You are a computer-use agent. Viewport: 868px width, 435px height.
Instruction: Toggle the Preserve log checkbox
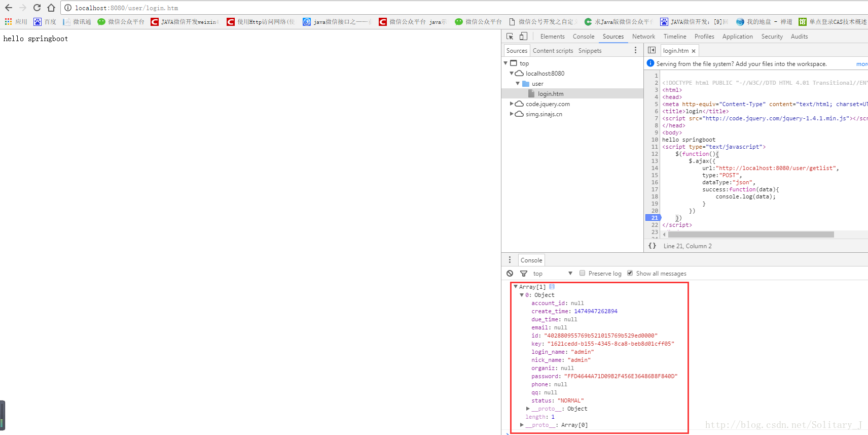583,273
